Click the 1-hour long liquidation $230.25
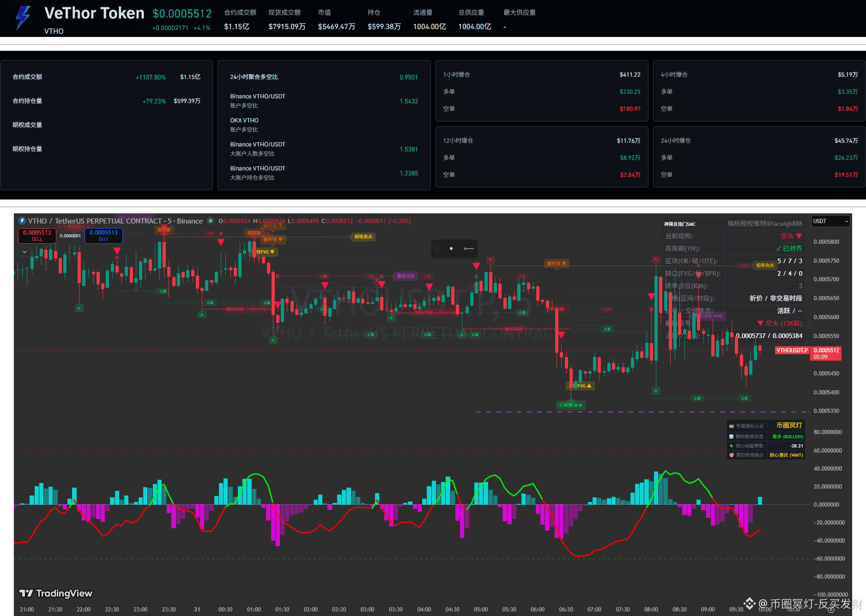This screenshot has height=616, width=866. 630,91
